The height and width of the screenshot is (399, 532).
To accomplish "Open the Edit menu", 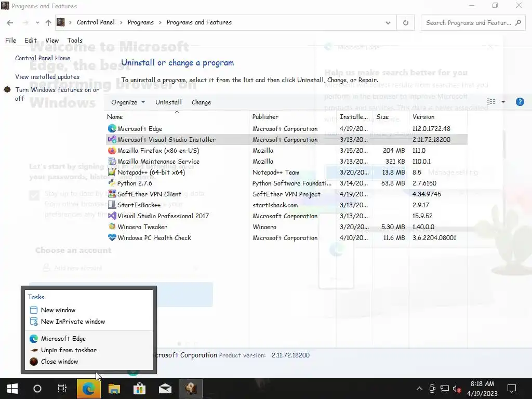I will 31,41.
